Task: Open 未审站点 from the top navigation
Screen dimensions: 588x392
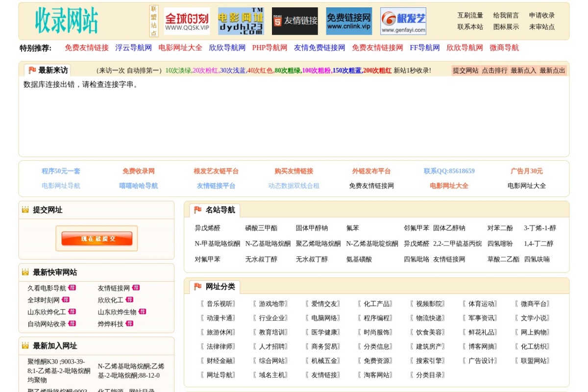Action: click(x=542, y=26)
